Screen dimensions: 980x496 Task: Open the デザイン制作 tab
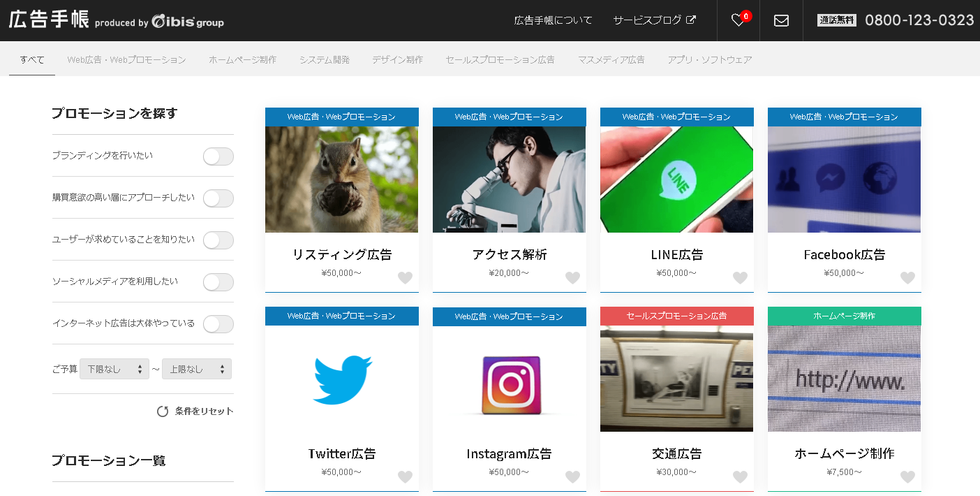397,59
